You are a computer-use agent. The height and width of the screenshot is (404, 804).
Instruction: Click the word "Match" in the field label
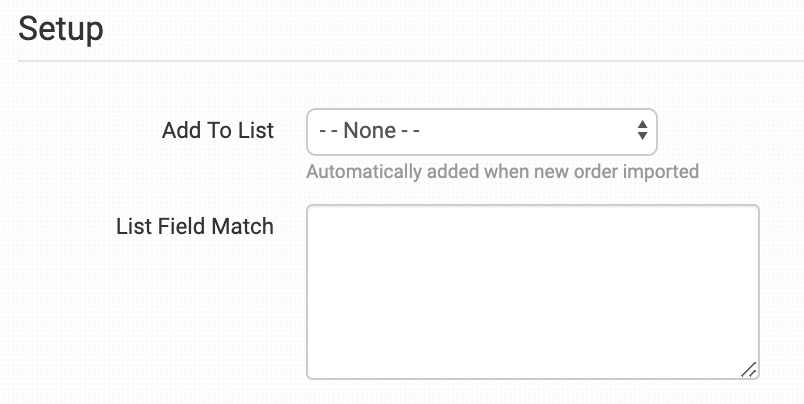tap(243, 226)
